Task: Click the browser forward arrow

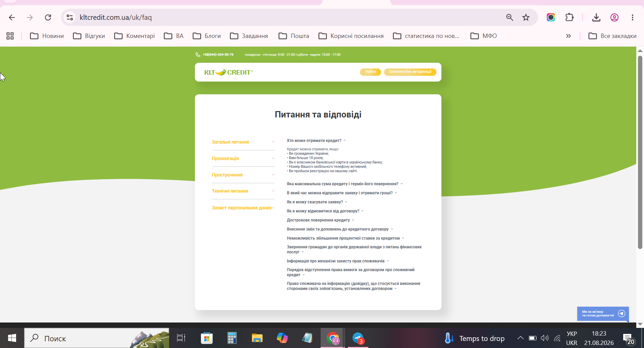Action: (30, 17)
